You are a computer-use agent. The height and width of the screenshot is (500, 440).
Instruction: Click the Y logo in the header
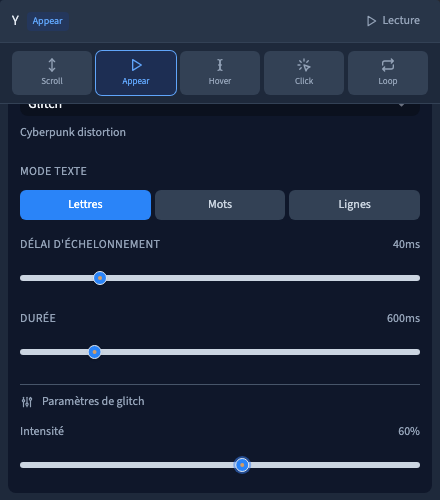click(x=15, y=21)
